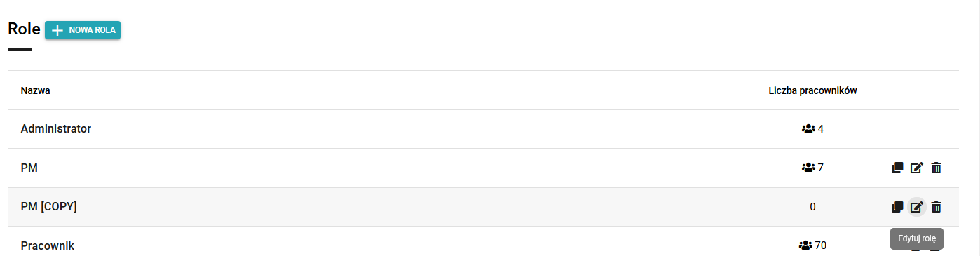
Task: Click people icon in Pracownik row
Action: (805, 245)
